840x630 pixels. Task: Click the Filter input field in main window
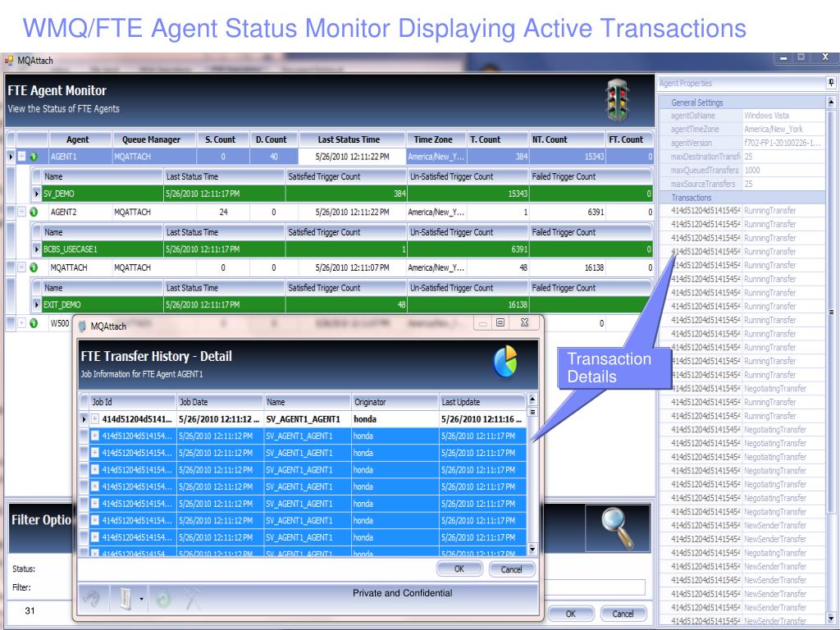[595, 587]
